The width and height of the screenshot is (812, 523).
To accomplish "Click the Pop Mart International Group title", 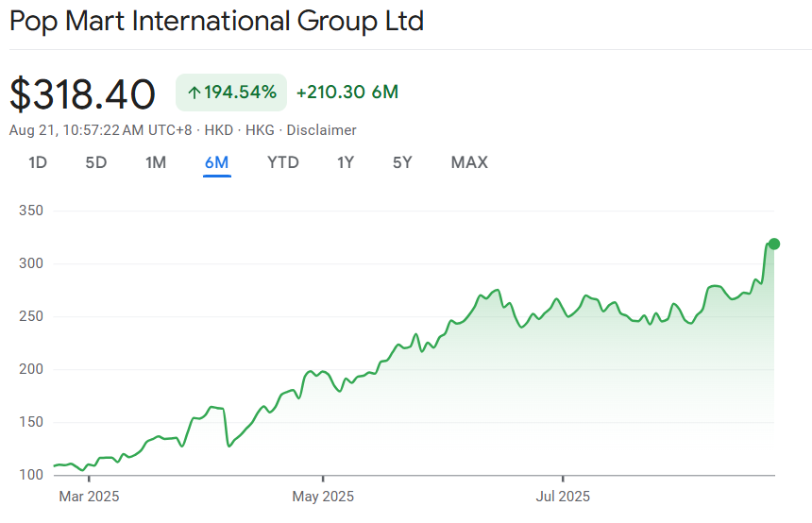I will point(217,21).
